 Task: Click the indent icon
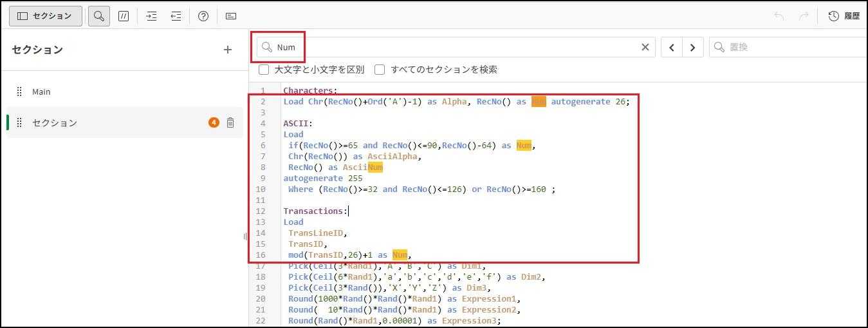152,16
